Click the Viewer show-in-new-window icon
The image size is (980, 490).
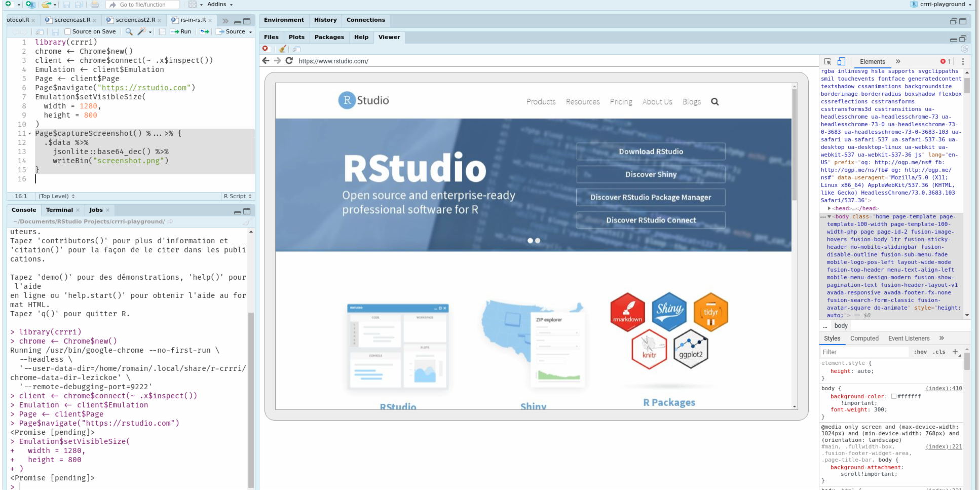tap(297, 49)
